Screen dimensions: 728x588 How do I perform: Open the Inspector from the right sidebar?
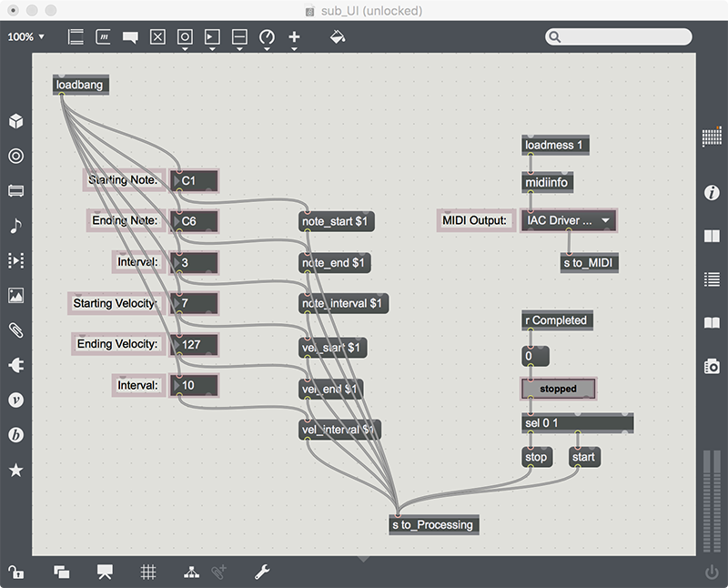712,192
